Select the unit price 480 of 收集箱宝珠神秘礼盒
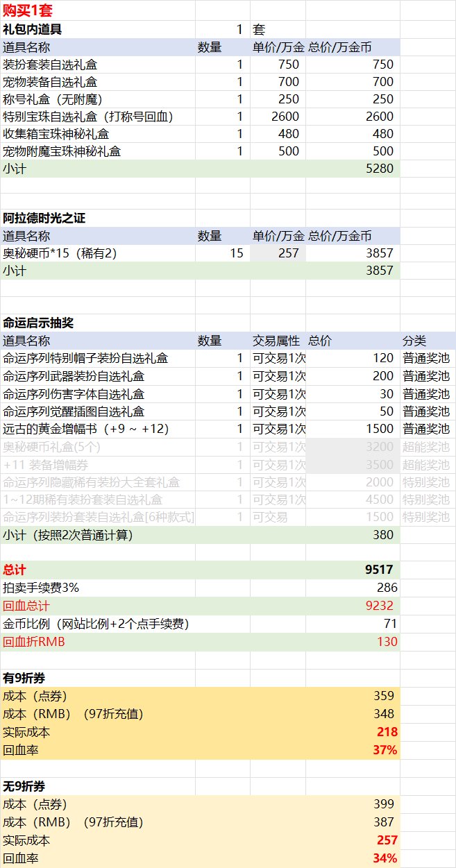 [x=288, y=134]
